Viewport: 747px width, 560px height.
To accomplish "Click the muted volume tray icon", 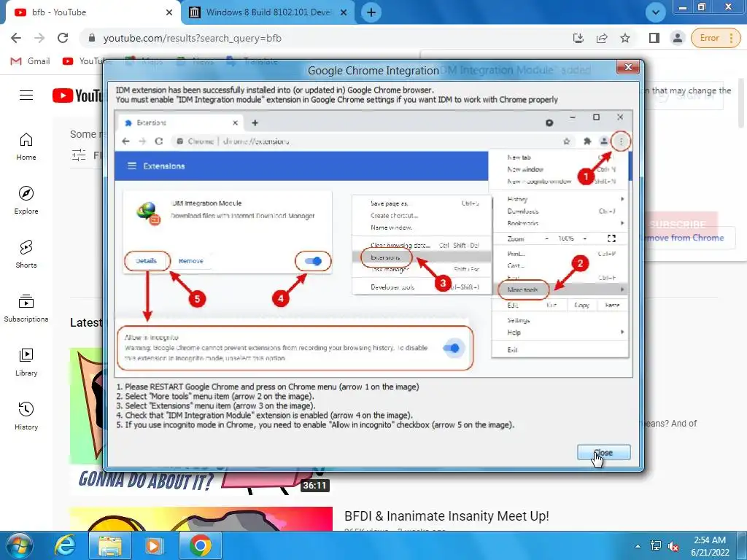I will 673,546.
